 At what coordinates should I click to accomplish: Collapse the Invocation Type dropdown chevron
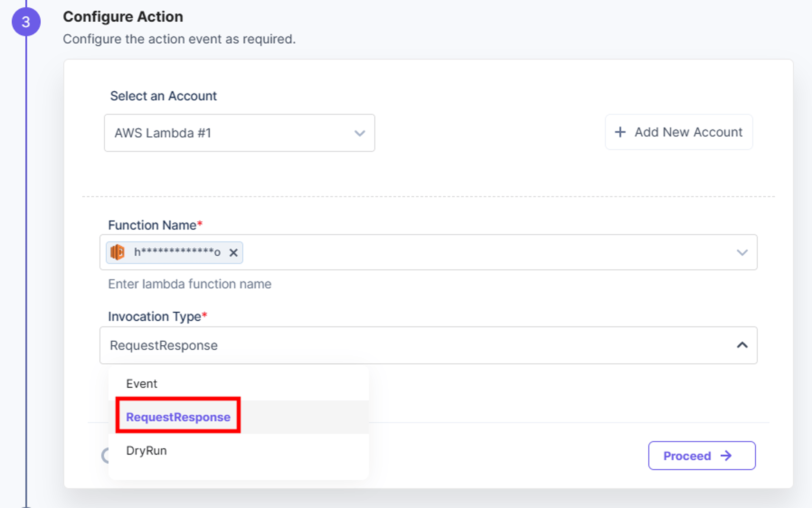(x=742, y=345)
